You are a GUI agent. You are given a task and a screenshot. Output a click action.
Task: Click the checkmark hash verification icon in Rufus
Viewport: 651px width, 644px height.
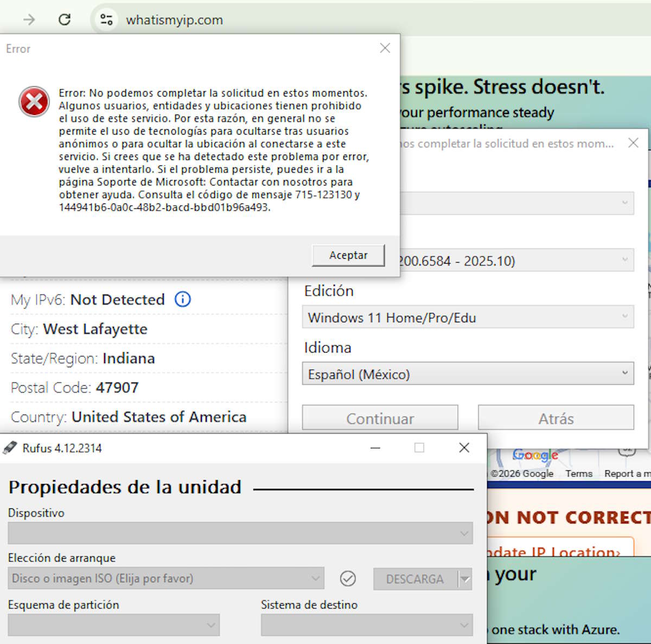[x=348, y=579]
